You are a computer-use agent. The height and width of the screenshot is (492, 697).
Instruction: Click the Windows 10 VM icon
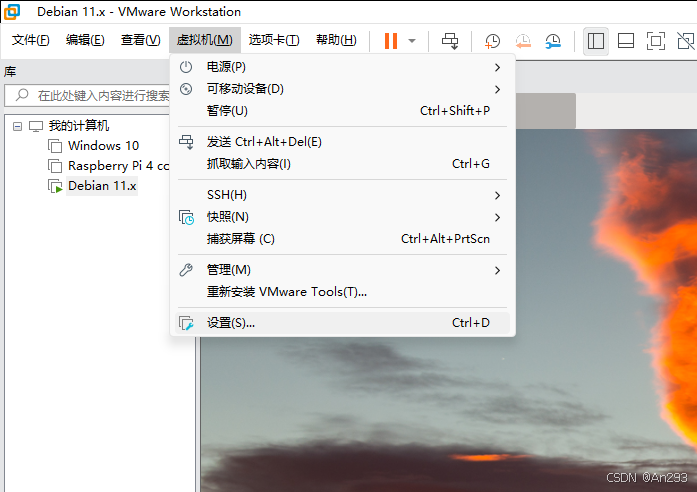pyautogui.click(x=55, y=146)
